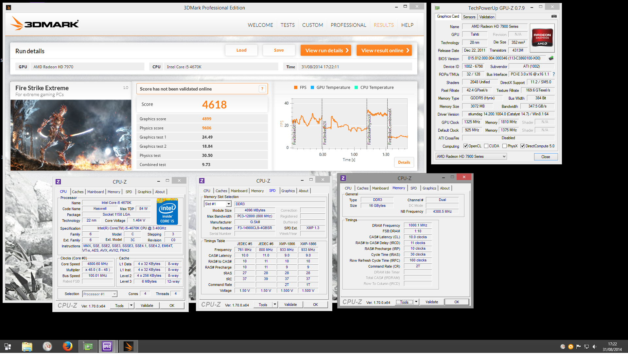Click the network tray icon
Screen dimensions: 628x364
(x=586, y=347)
